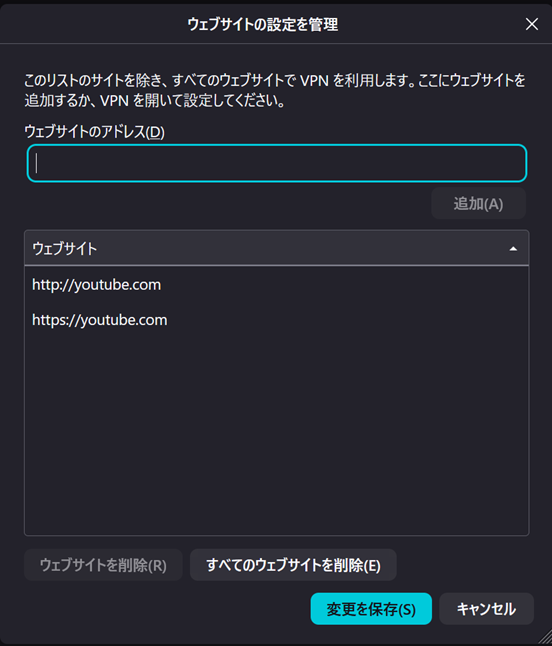552x646 pixels.
Task: Click ウェブサイトを削除(R) button
Action: click(x=103, y=565)
